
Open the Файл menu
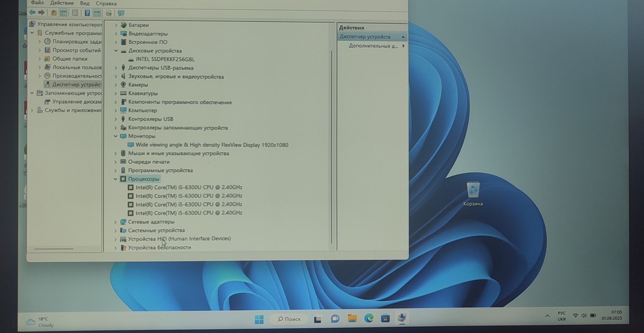(x=37, y=3)
